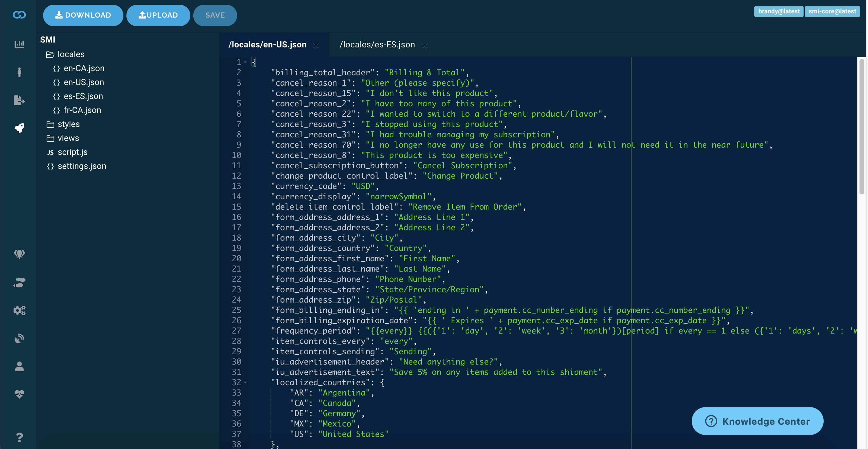Viewport: 868px width, 449px height.
Task: Open the rocket launch sidebar icon
Action: pyautogui.click(x=19, y=128)
